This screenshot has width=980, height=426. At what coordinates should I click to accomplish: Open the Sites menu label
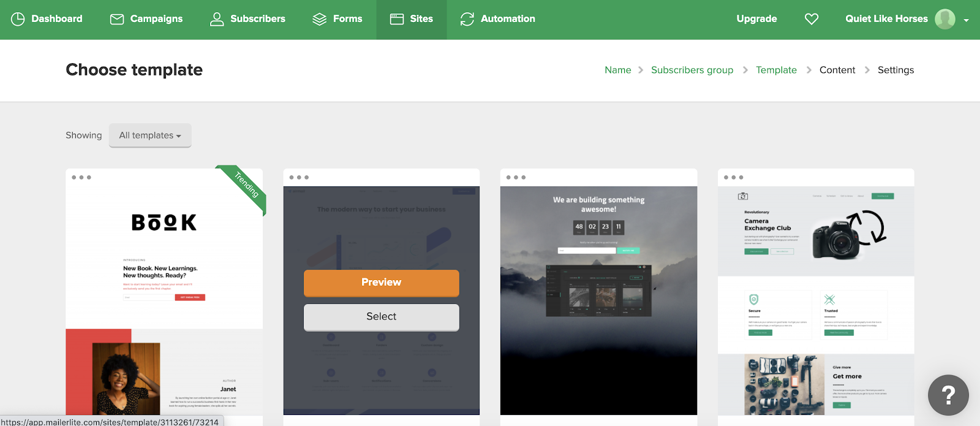pos(421,19)
